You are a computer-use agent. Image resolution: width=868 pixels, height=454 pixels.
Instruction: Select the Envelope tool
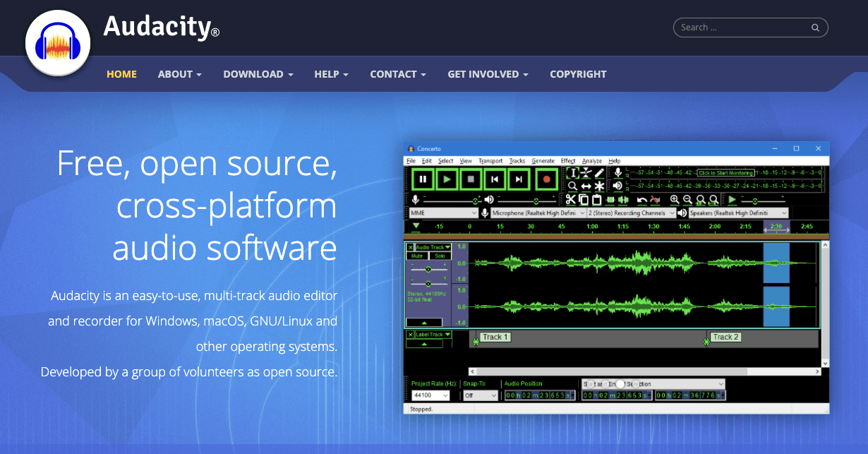coord(586,172)
